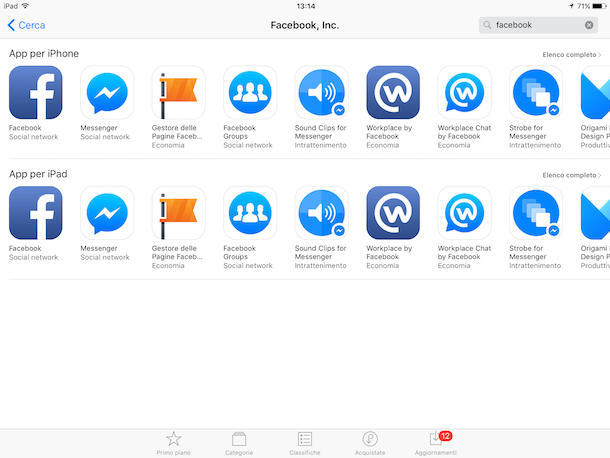Image resolution: width=610 pixels, height=458 pixels.
Task: Open Workplace by Facebook icon, iPhone row
Action: pyautogui.click(x=393, y=92)
